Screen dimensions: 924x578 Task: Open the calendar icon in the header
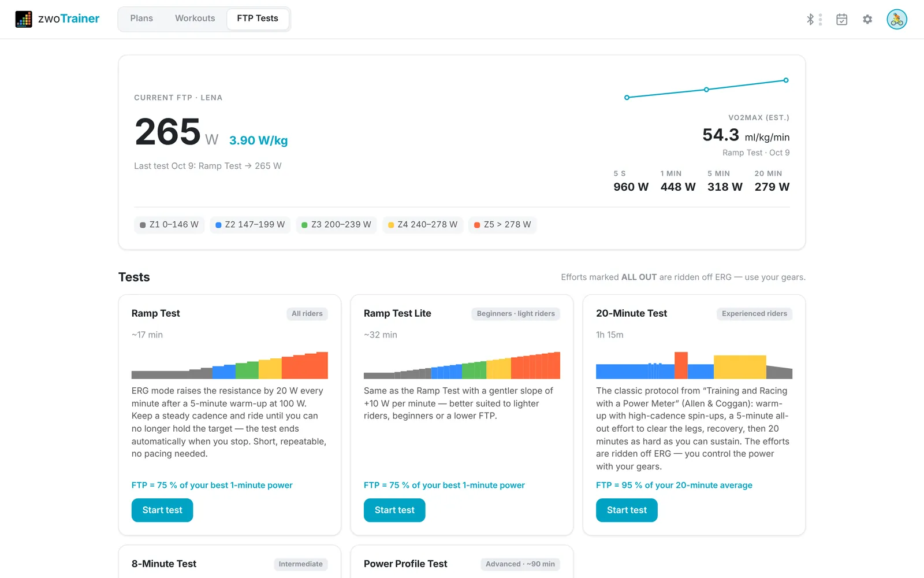(842, 20)
